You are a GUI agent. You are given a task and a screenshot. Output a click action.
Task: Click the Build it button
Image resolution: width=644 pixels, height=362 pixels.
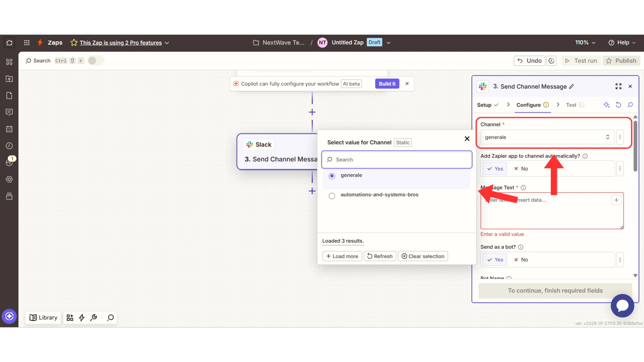pos(387,83)
